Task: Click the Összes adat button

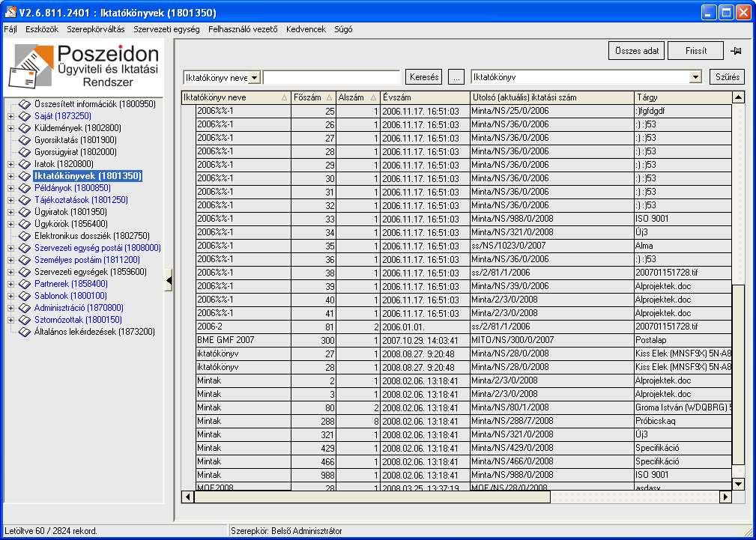Action: (637, 51)
